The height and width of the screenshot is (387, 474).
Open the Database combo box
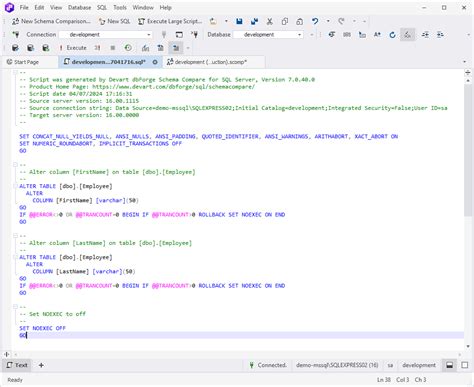point(268,35)
